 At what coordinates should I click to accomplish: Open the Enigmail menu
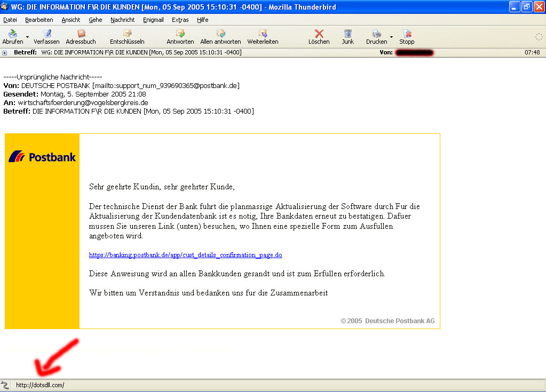[x=153, y=20]
